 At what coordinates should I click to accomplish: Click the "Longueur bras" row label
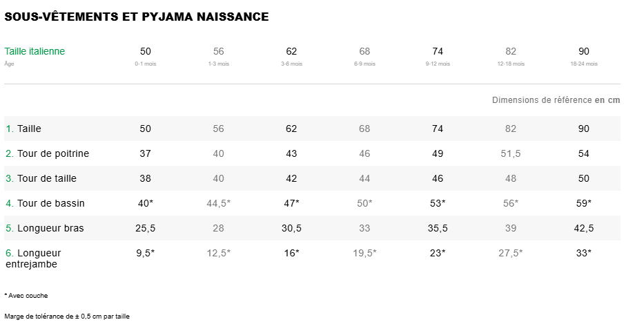(50, 228)
